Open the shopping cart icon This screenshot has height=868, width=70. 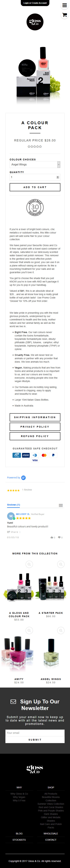tap(65, 15)
